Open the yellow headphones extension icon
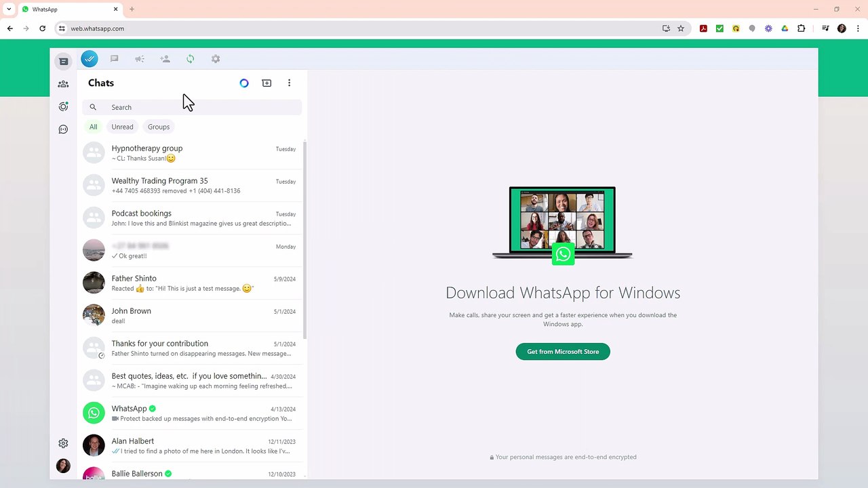 (x=736, y=28)
